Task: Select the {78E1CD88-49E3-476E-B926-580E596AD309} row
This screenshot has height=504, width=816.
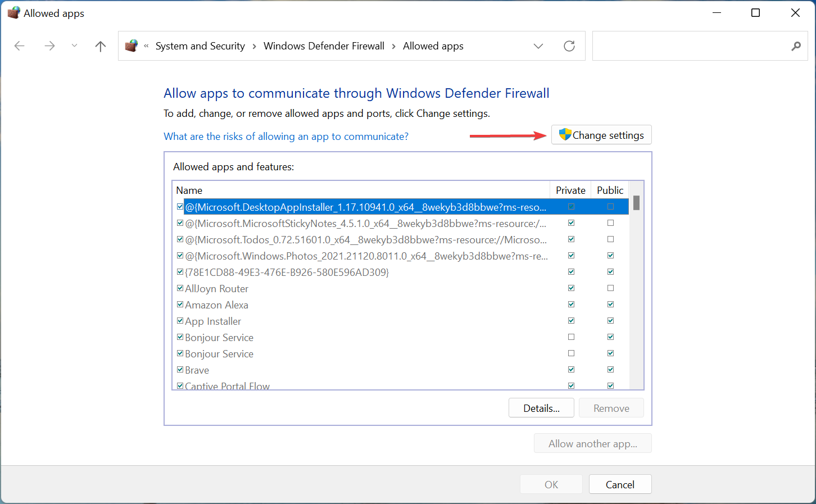Action: [x=401, y=272]
